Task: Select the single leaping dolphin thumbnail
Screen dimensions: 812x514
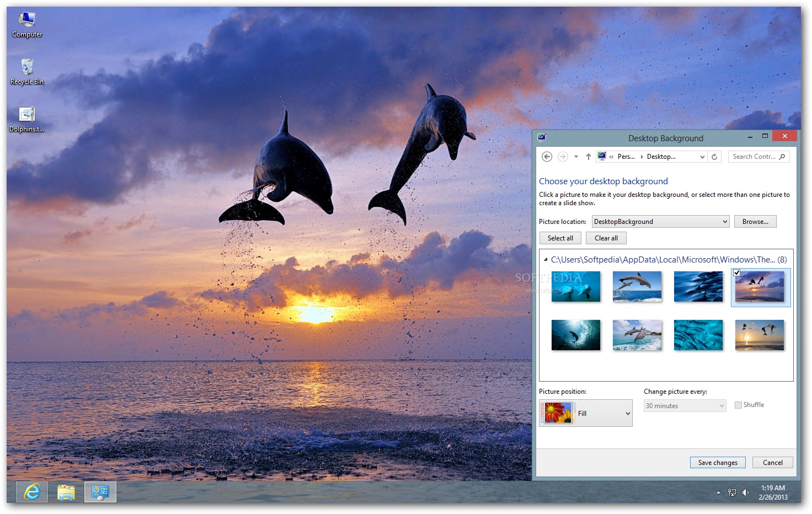Action: pyautogui.click(x=637, y=286)
